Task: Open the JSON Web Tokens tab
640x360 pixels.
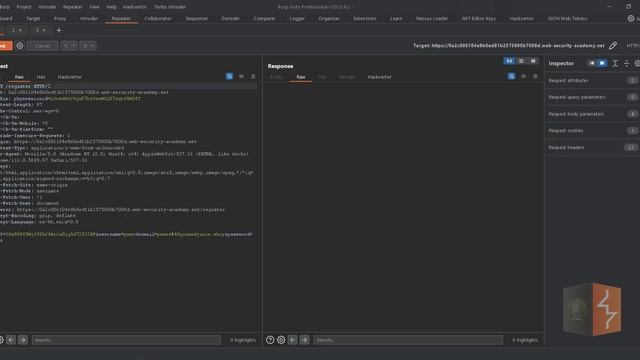Action: pos(567,19)
